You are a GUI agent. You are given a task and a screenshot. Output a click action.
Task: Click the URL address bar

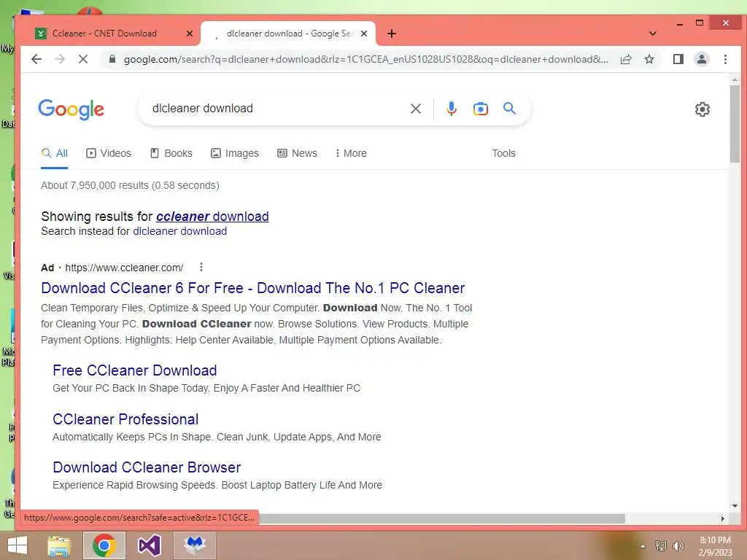point(366,60)
